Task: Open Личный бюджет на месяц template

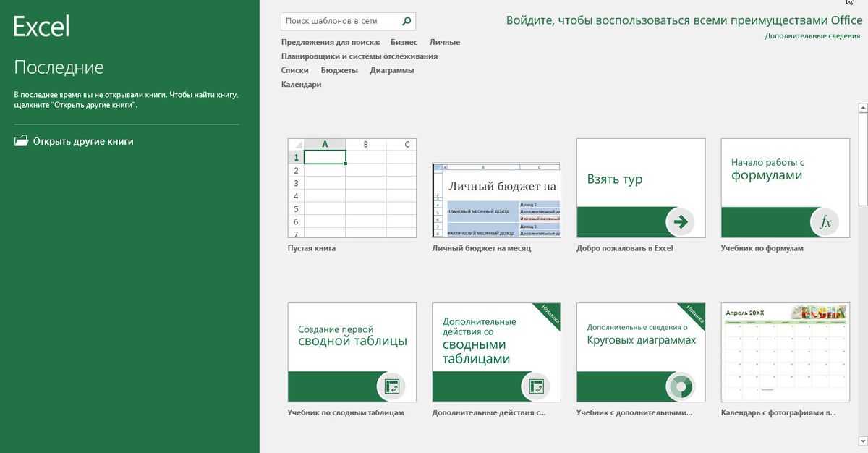Action: click(497, 200)
